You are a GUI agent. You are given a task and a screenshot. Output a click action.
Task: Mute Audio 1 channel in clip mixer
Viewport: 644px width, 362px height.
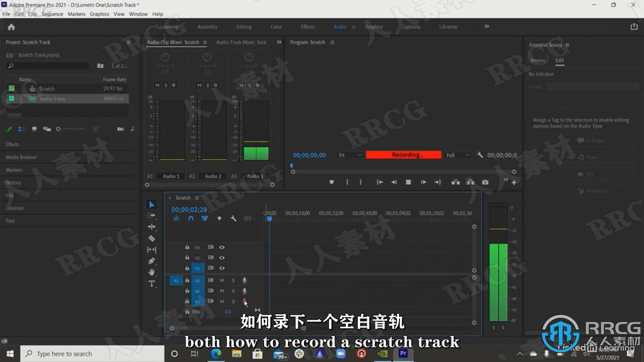coord(157,85)
